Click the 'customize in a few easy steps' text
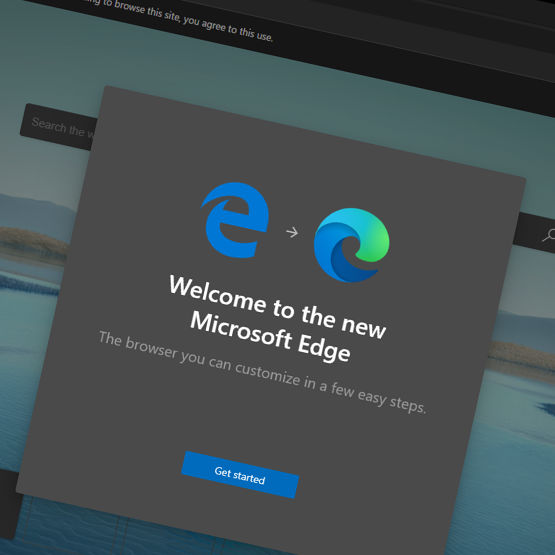 [x=331, y=387]
